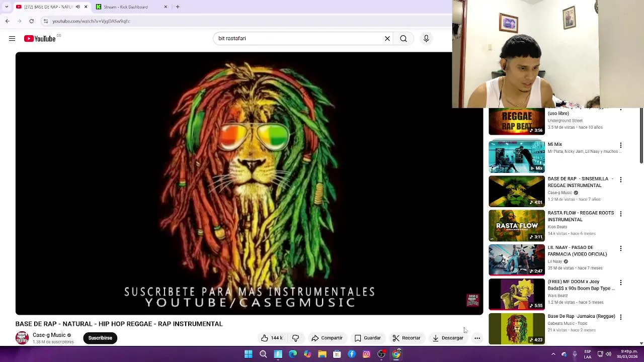
Task: Show hidden system tray icons
Action: (553, 354)
